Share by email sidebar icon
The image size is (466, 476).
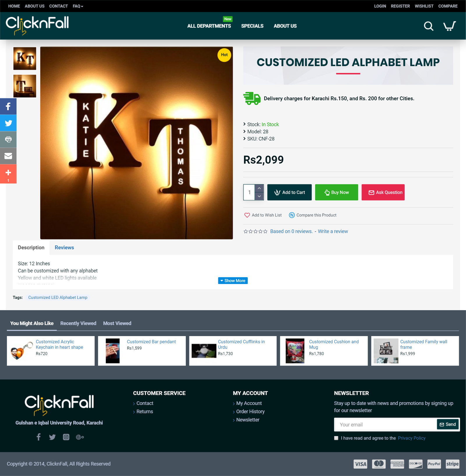pyautogui.click(x=8, y=156)
